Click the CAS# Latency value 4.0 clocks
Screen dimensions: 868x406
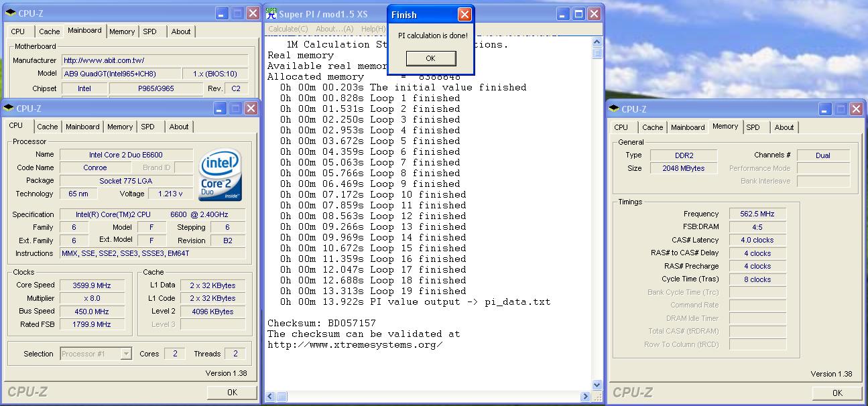758,240
